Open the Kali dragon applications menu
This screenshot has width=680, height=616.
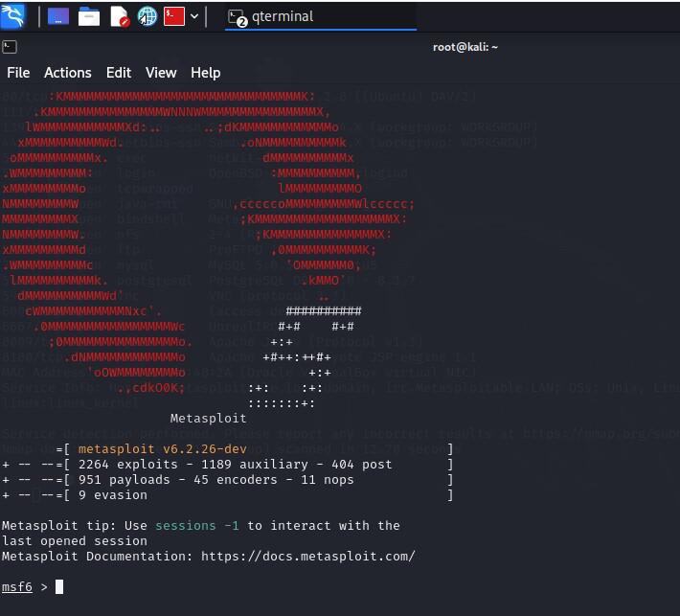(x=12, y=16)
